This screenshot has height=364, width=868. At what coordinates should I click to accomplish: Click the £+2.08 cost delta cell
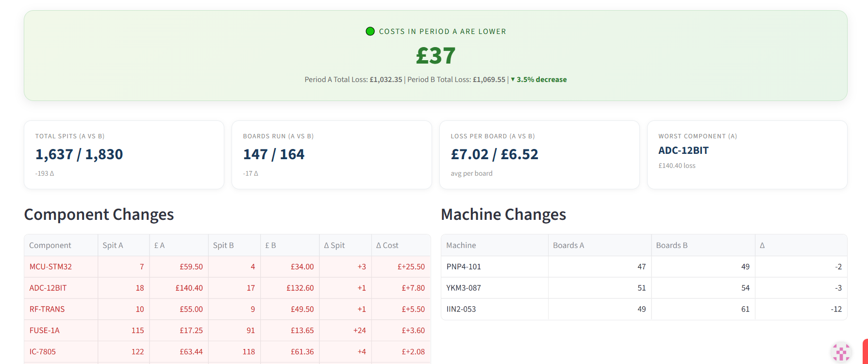pos(401,351)
